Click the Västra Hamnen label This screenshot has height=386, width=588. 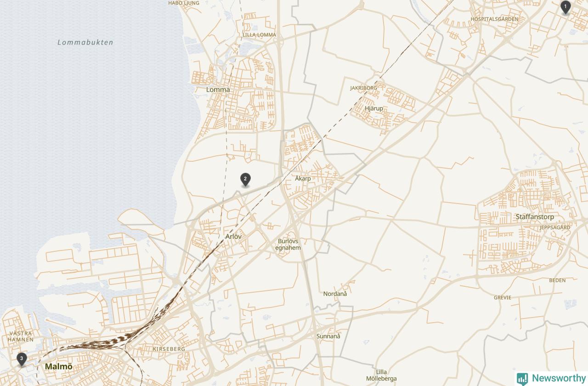click(x=21, y=336)
